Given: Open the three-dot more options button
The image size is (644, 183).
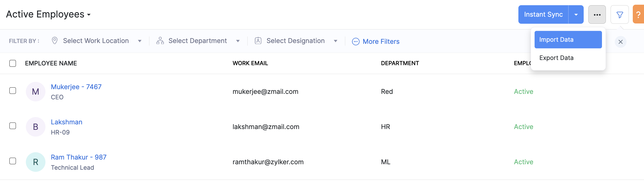Looking at the screenshot, I should [597, 15].
